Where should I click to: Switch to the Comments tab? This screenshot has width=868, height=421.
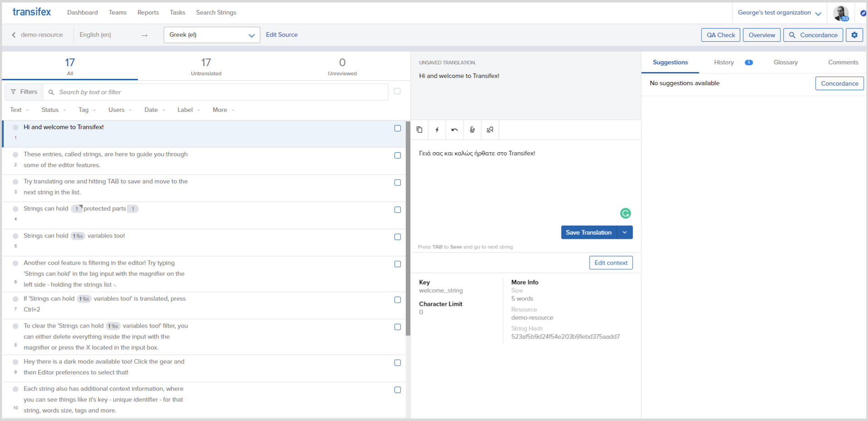point(843,63)
